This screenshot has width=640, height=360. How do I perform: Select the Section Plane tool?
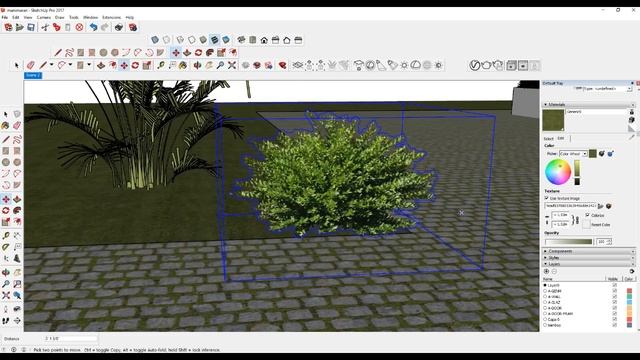point(17,321)
